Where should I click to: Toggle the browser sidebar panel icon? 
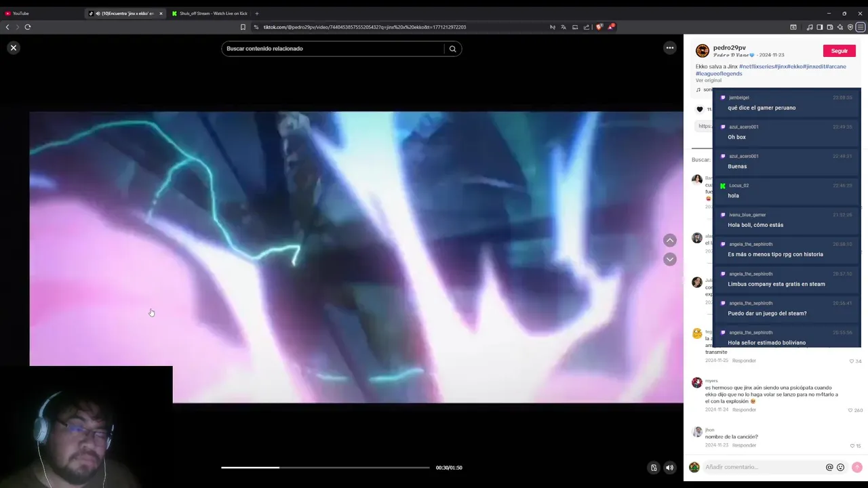819,27
